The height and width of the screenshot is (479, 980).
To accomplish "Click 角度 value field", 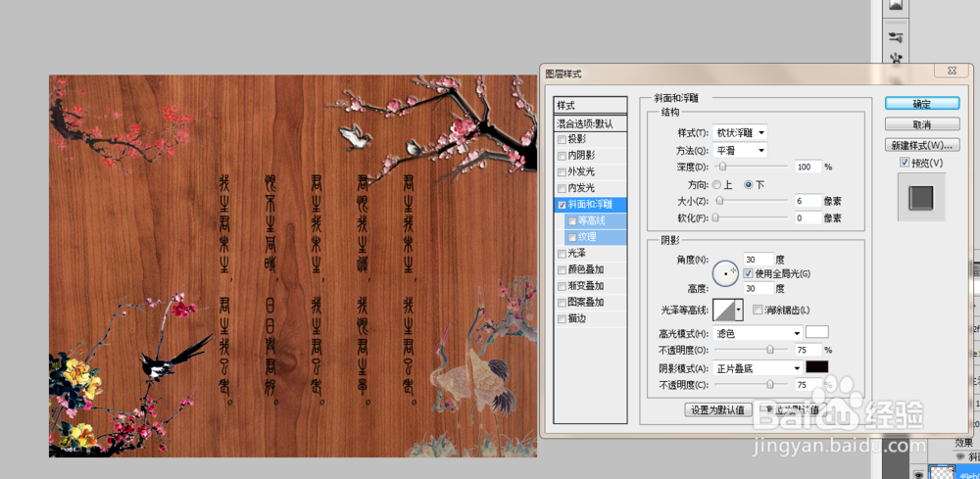I will click(x=759, y=260).
